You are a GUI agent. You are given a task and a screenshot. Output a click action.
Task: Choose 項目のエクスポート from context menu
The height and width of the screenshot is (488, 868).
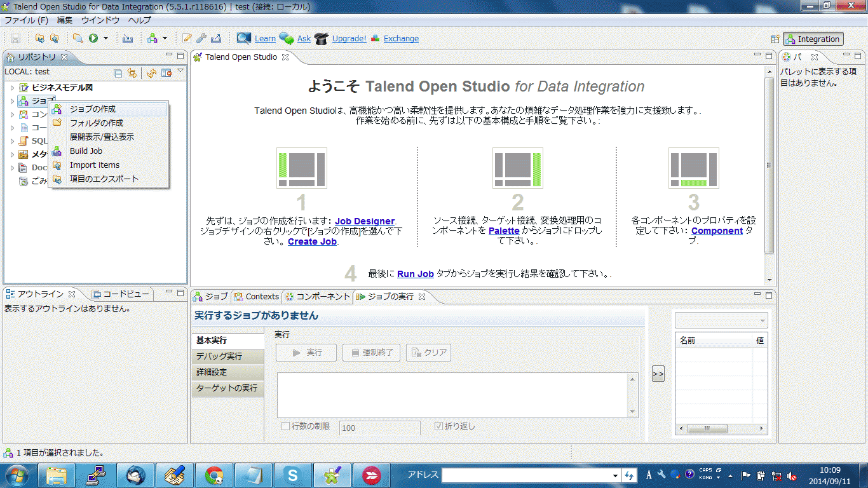[108, 179]
